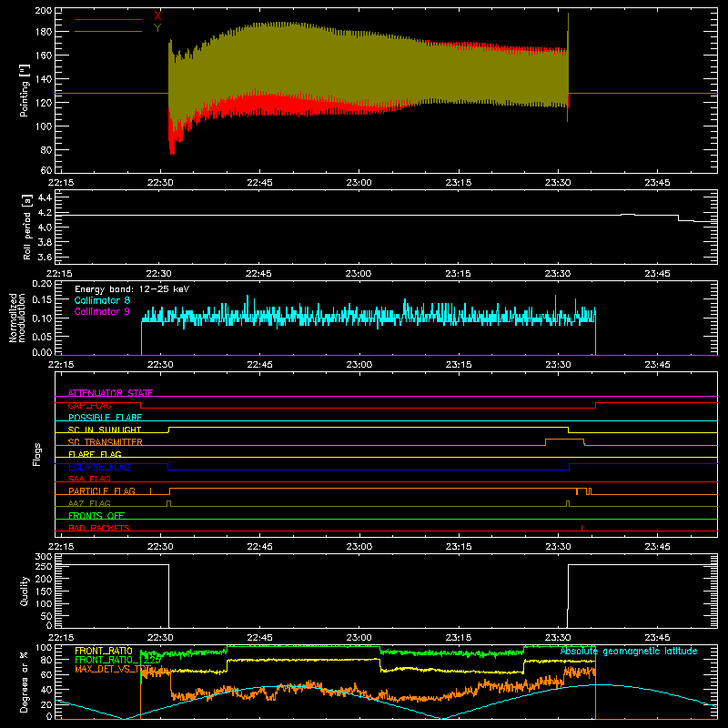This screenshot has width=728, height=728.
Task: Click the red X legend label
Action: point(157,16)
